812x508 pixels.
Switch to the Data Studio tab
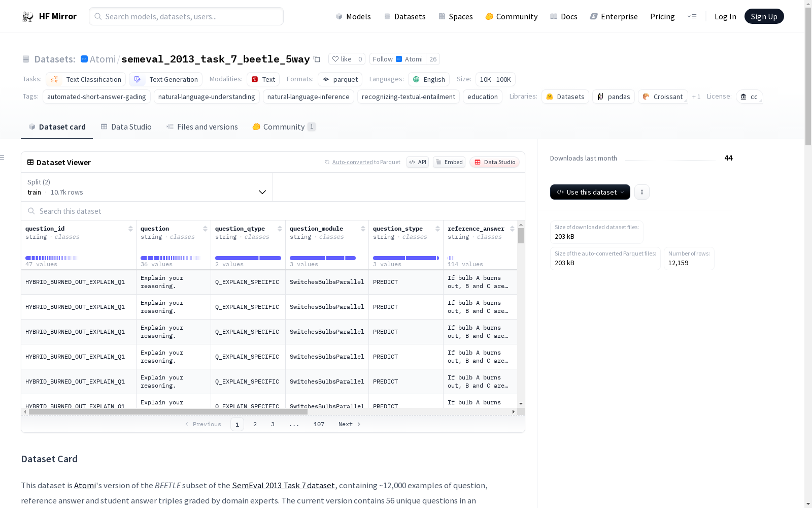[126, 127]
